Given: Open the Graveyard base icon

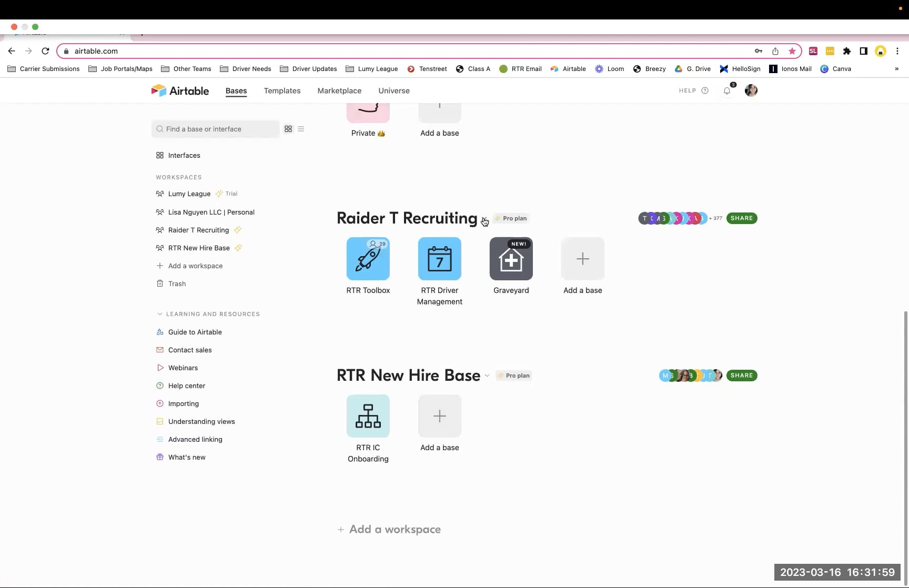Looking at the screenshot, I should point(511,259).
